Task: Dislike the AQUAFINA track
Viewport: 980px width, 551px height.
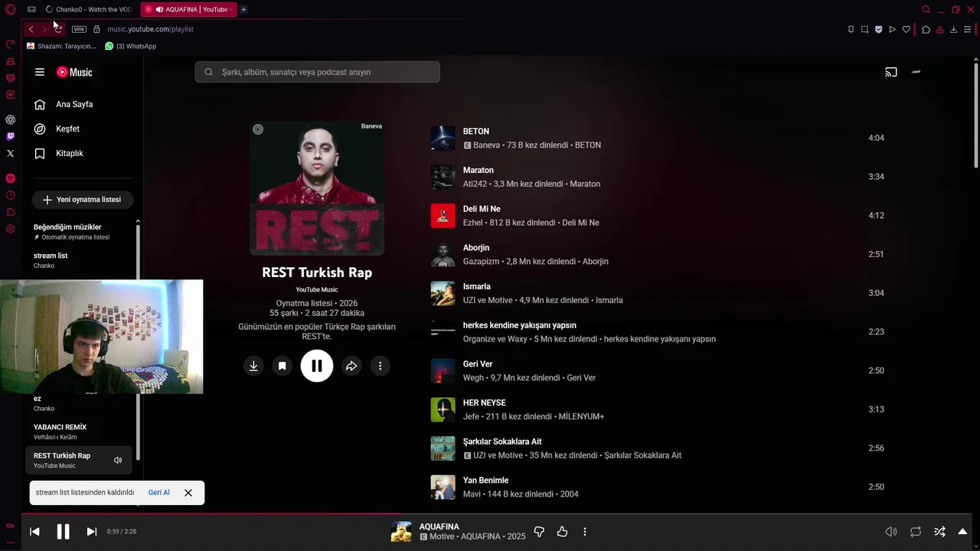Action: pos(539,531)
